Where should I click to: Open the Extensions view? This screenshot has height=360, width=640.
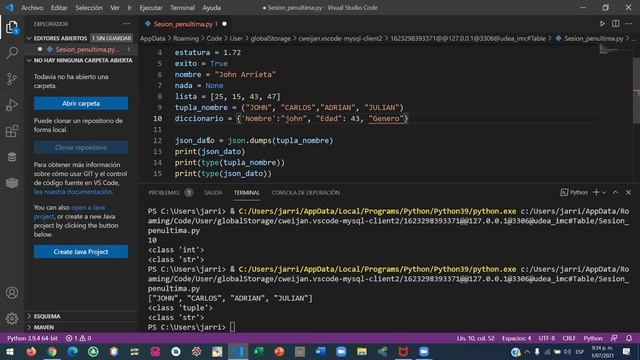point(12,131)
